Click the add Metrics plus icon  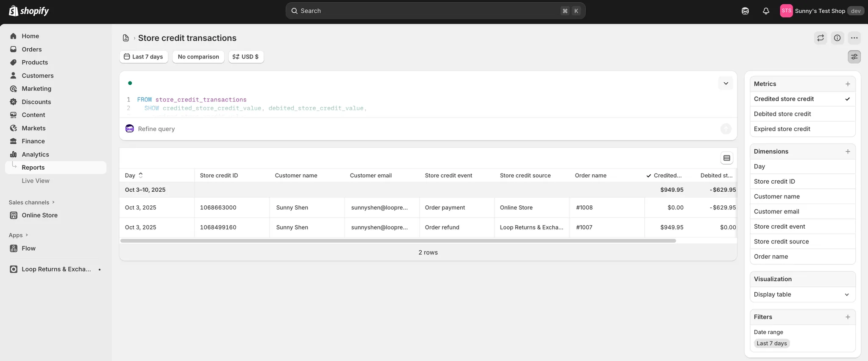(x=848, y=84)
